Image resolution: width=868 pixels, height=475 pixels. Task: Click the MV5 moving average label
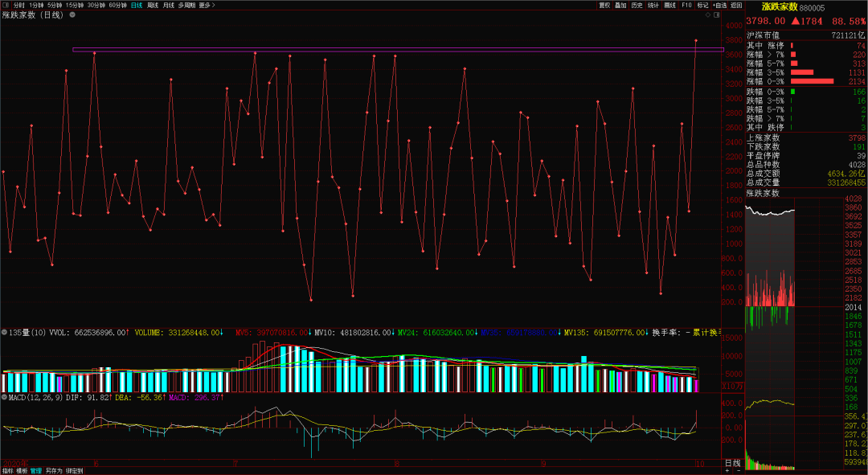point(272,333)
